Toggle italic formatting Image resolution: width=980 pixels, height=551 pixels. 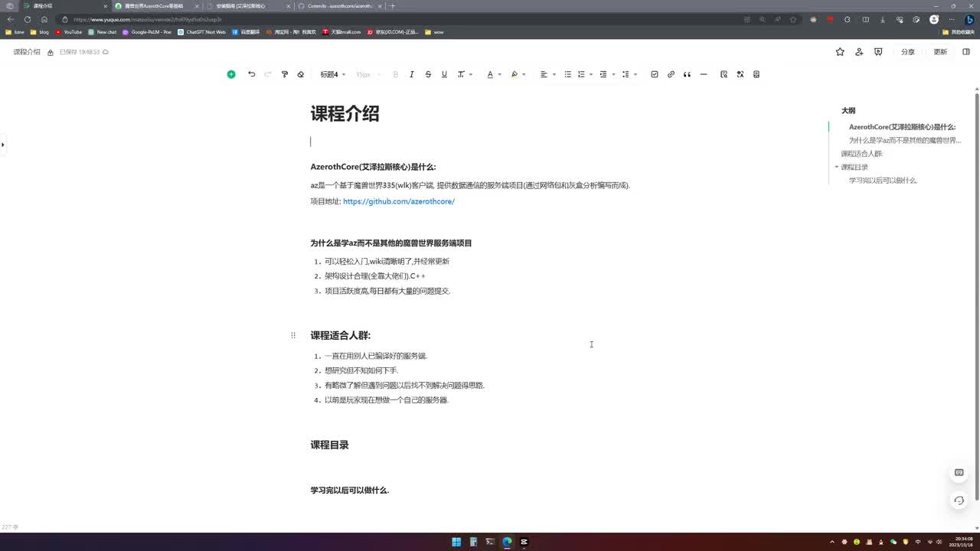click(x=412, y=74)
